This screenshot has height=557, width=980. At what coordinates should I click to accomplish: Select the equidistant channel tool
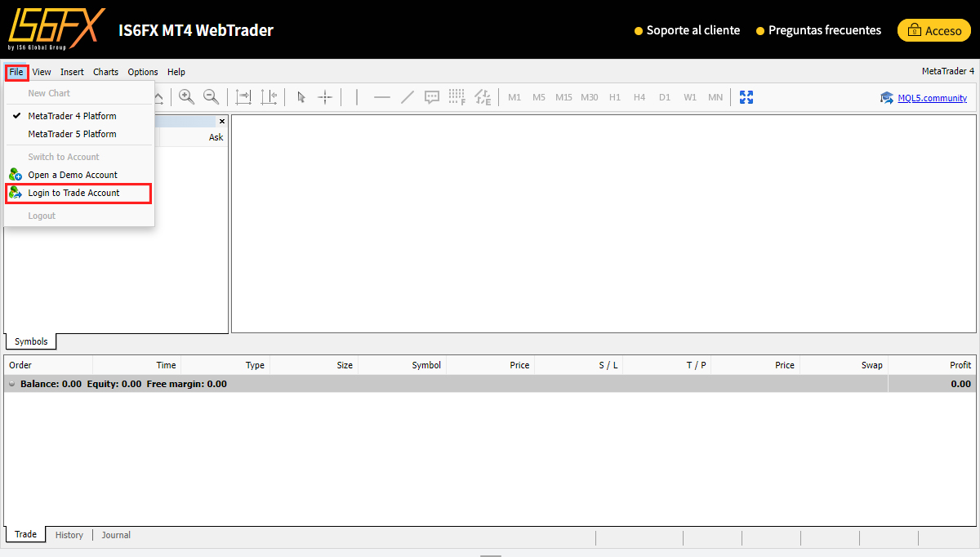(x=483, y=97)
